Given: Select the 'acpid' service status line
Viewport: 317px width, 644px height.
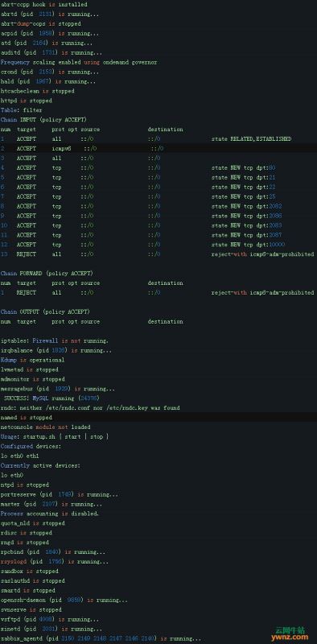Looking at the screenshot, I should pyautogui.click(x=50, y=34).
